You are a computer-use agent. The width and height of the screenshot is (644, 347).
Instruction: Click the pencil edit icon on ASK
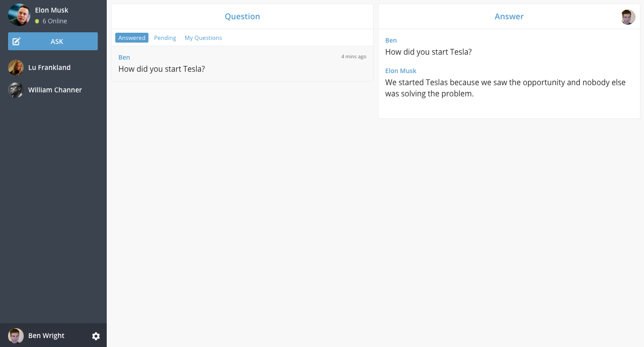[17, 41]
